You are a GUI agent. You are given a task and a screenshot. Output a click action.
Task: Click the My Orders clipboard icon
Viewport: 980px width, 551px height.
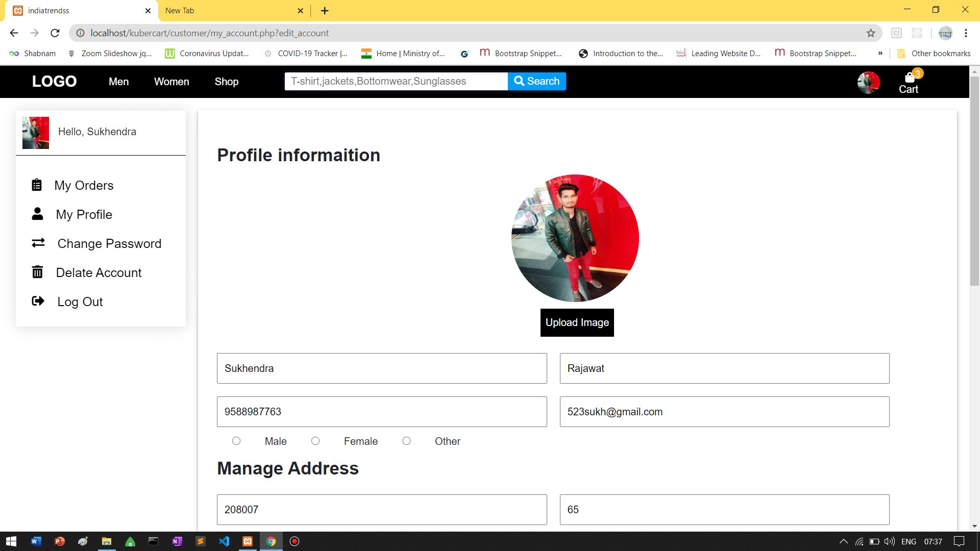(x=37, y=185)
